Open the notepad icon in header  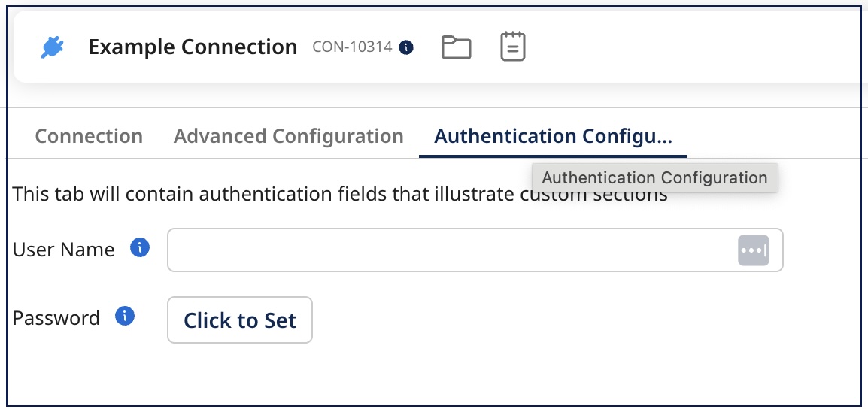click(x=513, y=47)
